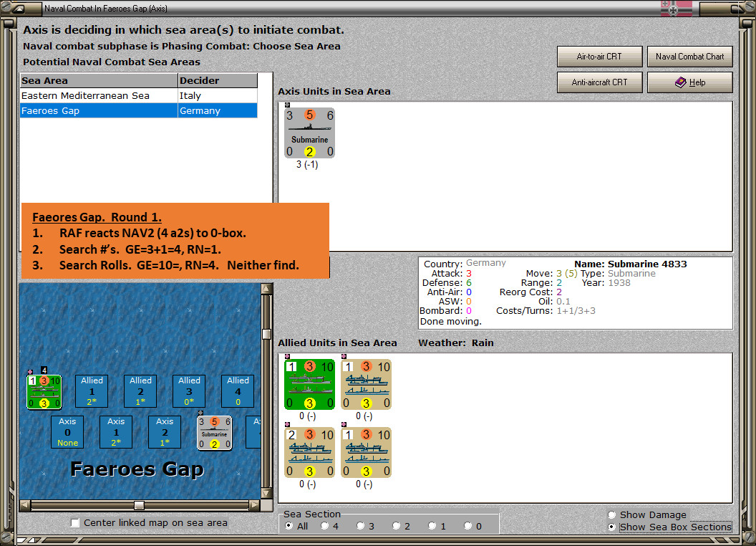Open the Help button

click(689, 82)
